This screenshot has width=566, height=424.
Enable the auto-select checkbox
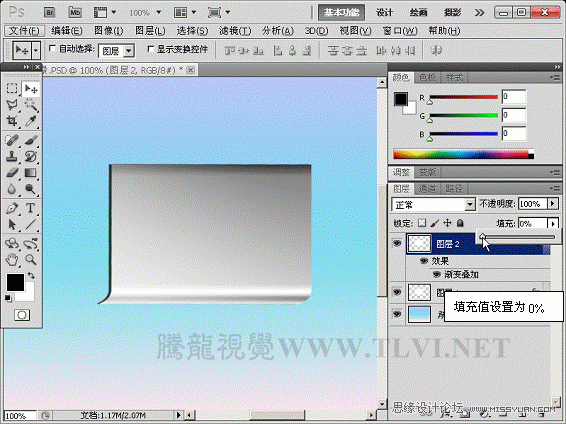pos(52,48)
